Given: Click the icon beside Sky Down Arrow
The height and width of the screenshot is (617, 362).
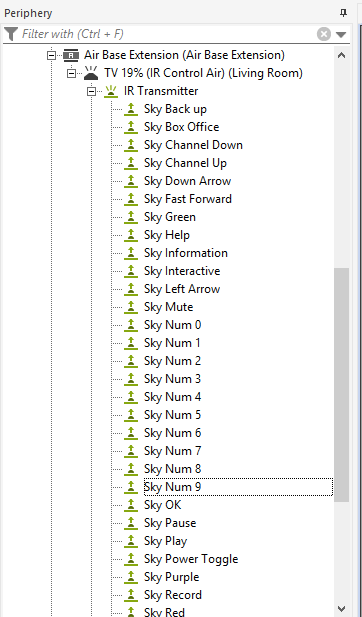Looking at the screenshot, I should coord(131,181).
